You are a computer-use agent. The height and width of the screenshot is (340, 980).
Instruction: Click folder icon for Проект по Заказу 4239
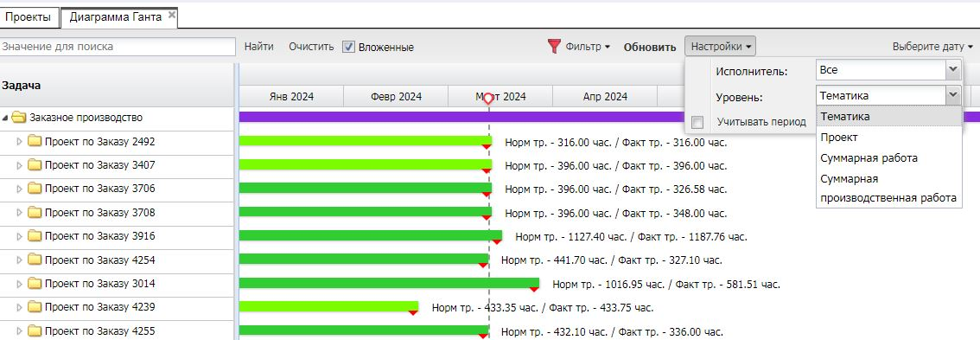click(35, 307)
